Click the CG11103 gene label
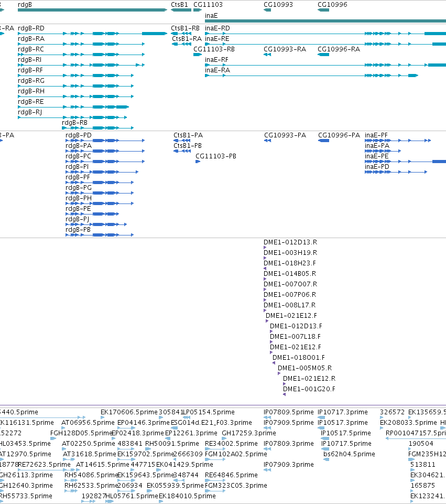This screenshot has height=504, width=446. pyautogui.click(x=208, y=5)
